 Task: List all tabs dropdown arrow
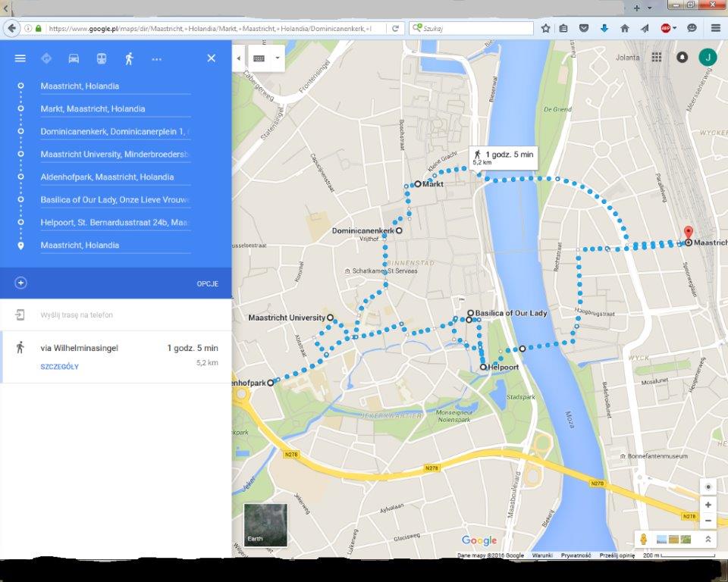(x=649, y=8)
